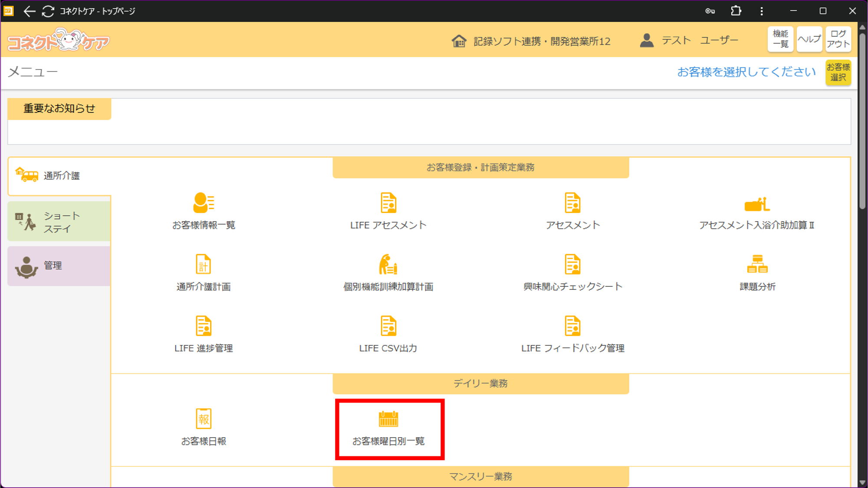This screenshot has width=868, height=488.
Task: Select the 通所介護 tab
Action: pyautogui.click(x=59, y=176)
